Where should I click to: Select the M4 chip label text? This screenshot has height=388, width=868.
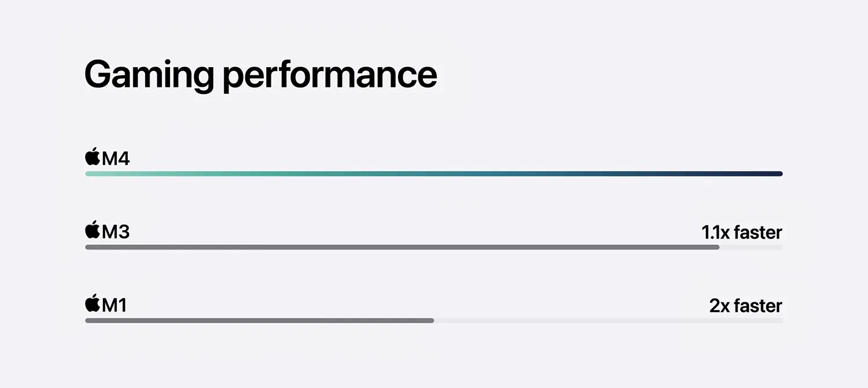coord(116,158)
